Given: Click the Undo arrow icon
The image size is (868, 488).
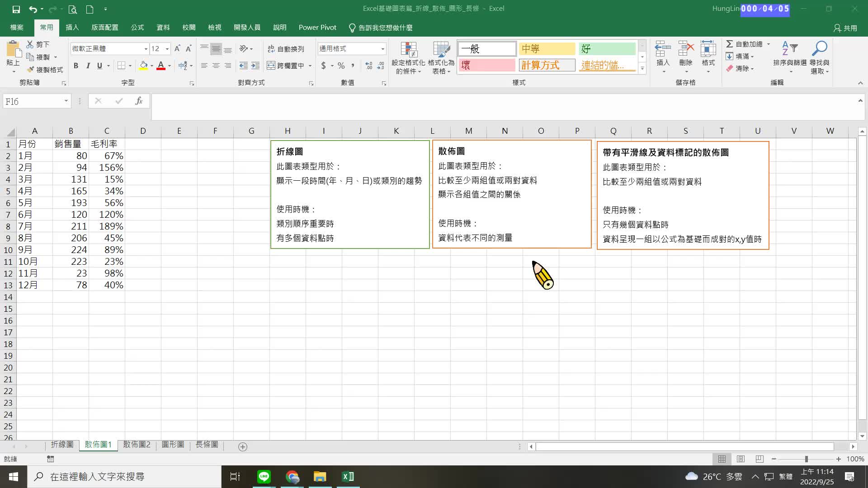Looking at the screenshot, I should pyautogui.click(x=33, y=9).
